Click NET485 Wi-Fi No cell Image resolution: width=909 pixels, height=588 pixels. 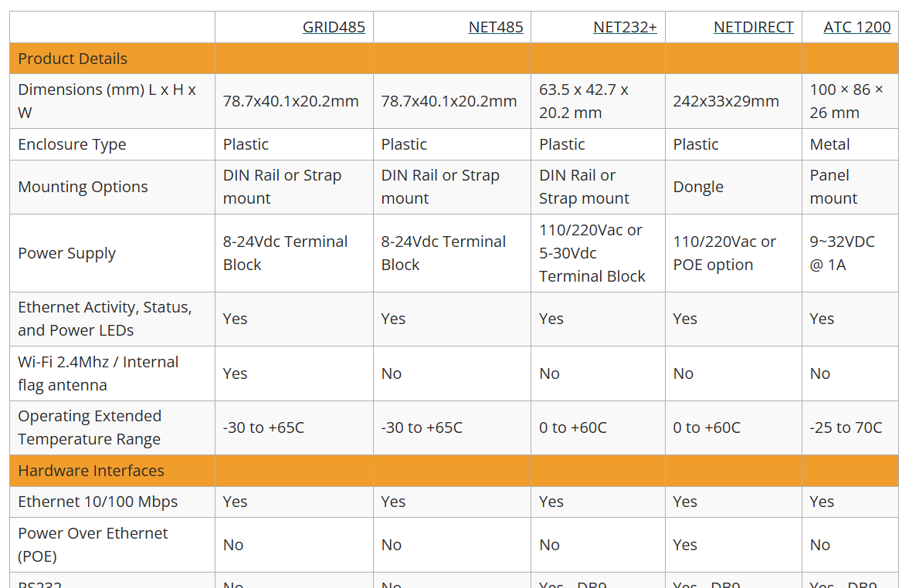click(452, 373)
